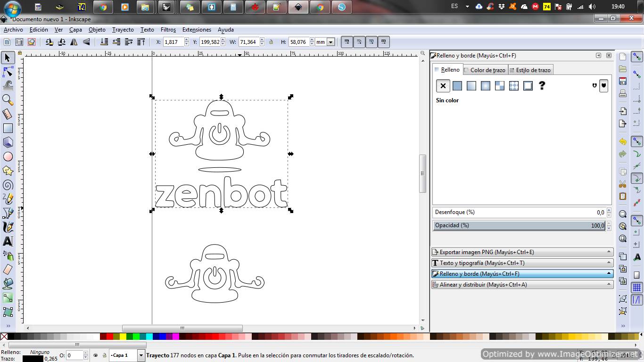This screenshot has width=644, height=362.
Task: Increase Desenfoque value with stepper
Action: tap(609, 210)
